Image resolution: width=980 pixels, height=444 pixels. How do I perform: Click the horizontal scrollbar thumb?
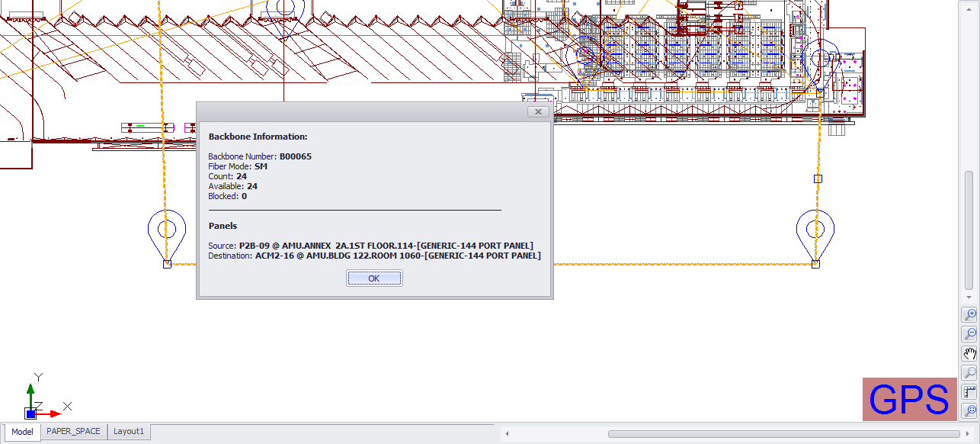pyautogui.click(x=783, y=433)
